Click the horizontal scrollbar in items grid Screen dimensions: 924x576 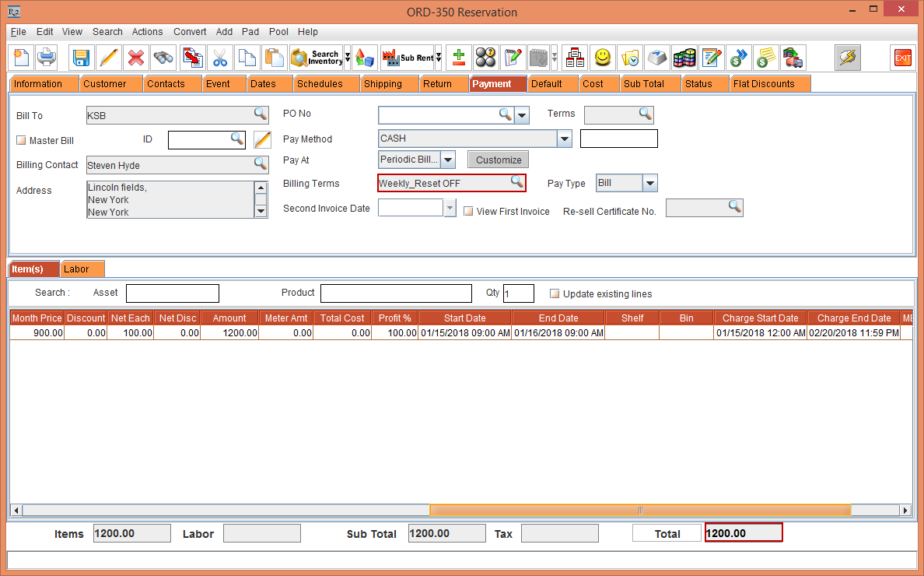pos(639,511)
